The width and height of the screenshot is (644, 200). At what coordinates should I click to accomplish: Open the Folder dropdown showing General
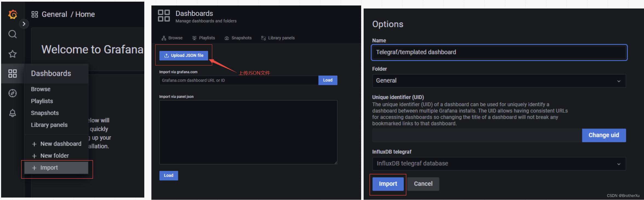tap(499, 81)
